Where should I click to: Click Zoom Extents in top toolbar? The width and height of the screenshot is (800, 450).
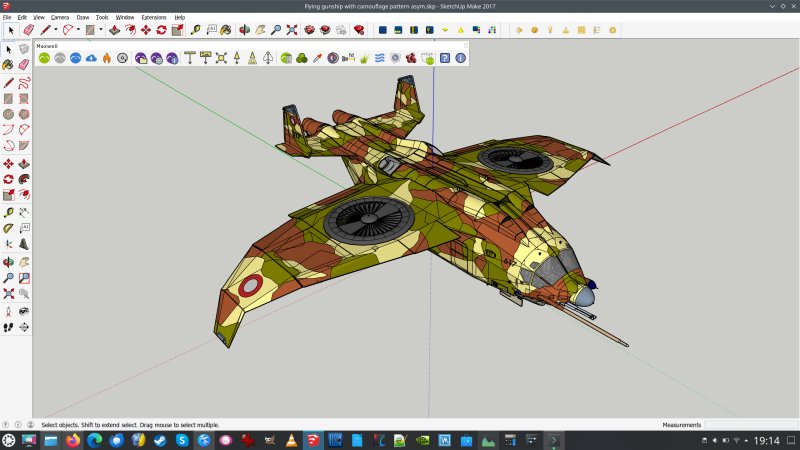292,30
